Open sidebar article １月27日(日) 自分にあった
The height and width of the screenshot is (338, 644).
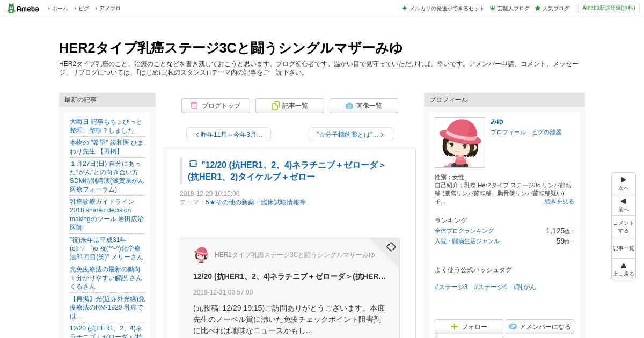(x=107, y=177)
